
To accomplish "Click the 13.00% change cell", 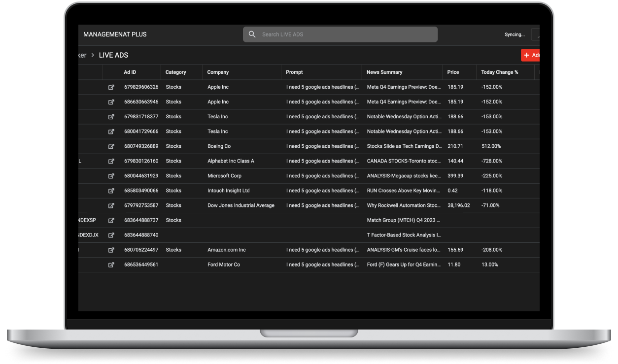I will tap(490, 265).
